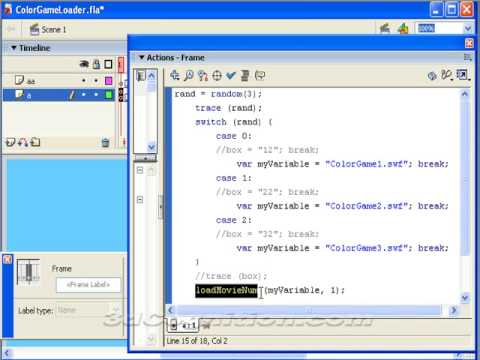Toggle visibility dot of layer aa
The image size is (480, 360).
tap(84, 80)
